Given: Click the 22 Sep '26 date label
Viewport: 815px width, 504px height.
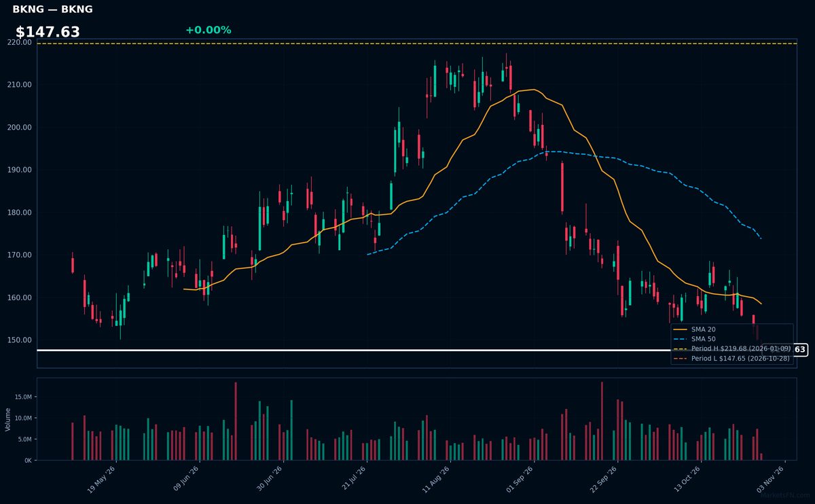Looking at the screenshot, I should (605, 480).
